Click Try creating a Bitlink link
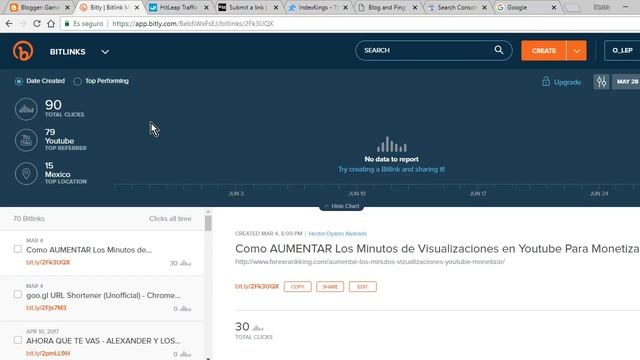This screenshot has width=640, height=360. click(x=391, y=169)
